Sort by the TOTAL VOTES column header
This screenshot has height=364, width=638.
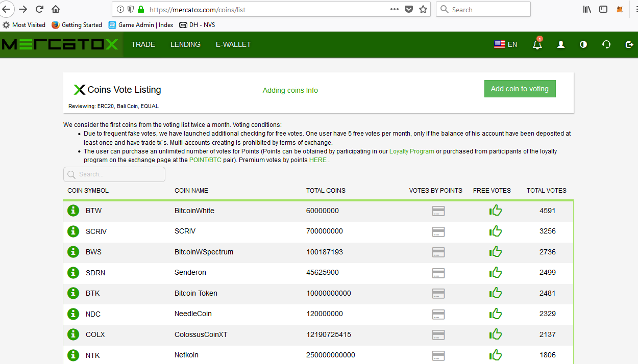(546, 191)
